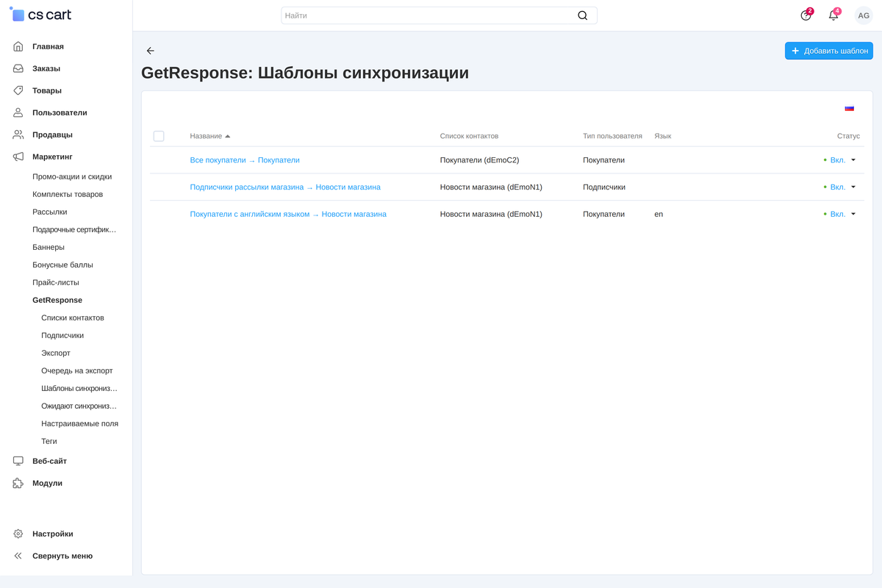Open the help icon with badge 2
This screenshot has height=588, width=882.
806,15
